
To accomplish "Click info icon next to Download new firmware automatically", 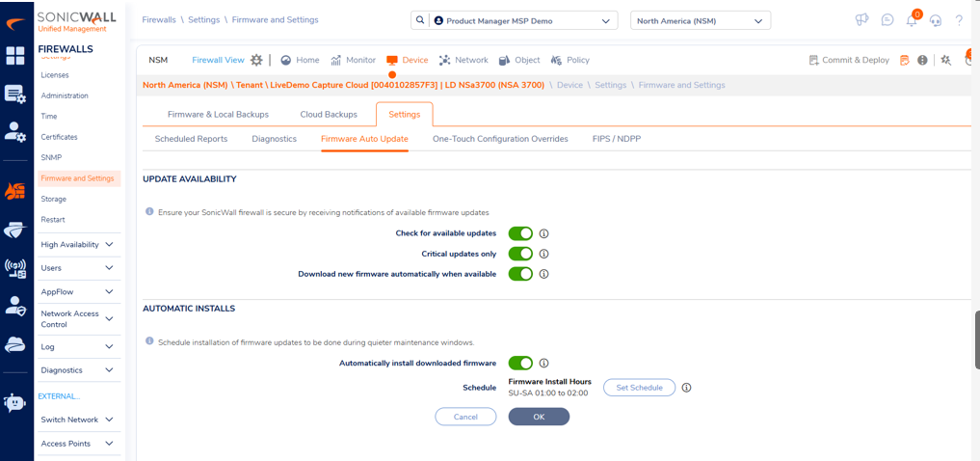I will click(x=543, y=274).
